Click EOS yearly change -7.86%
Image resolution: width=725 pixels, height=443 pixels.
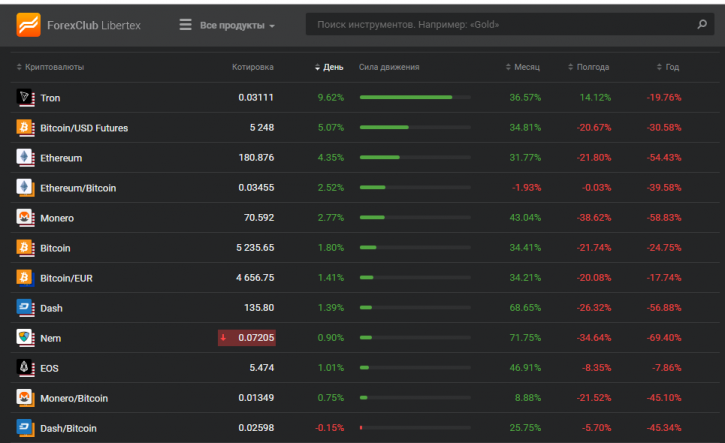pyautogui.click(x=667, y=368)
